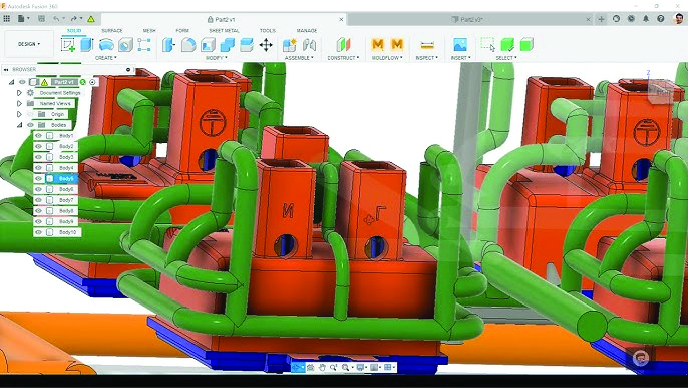Image resolution: width=689 pixels, height=388 pixels.
Task: Select the Create Sketch tool
Action: click(68, 44)
